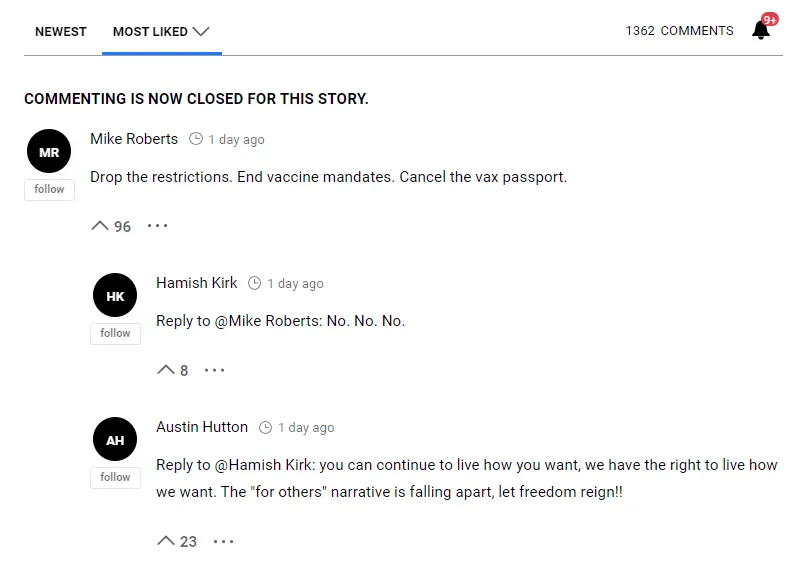Upvote Mike Roberts' comment
This screenshot has height=577, width=800.
pyautogui.click(x=100, y=225)
